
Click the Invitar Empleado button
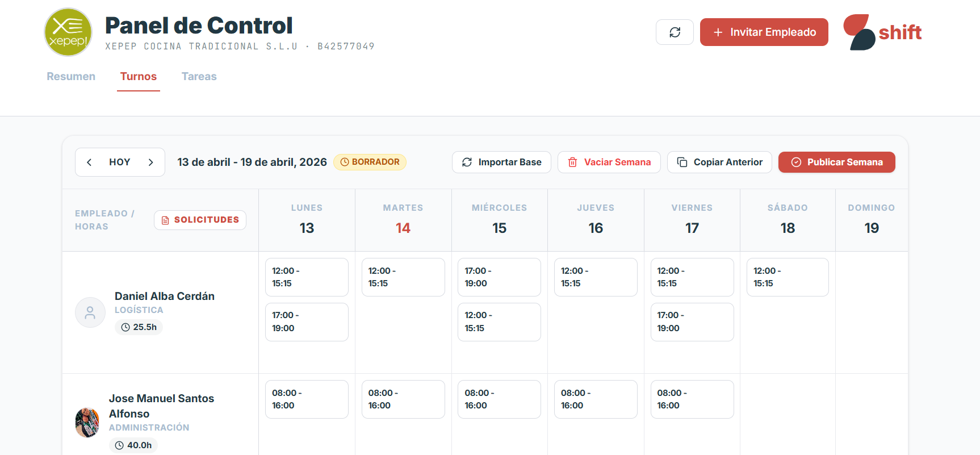point(764,32)
